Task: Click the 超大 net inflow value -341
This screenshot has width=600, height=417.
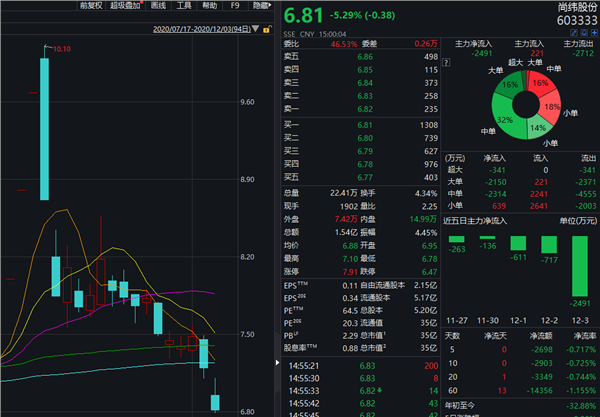Action: 497,170
